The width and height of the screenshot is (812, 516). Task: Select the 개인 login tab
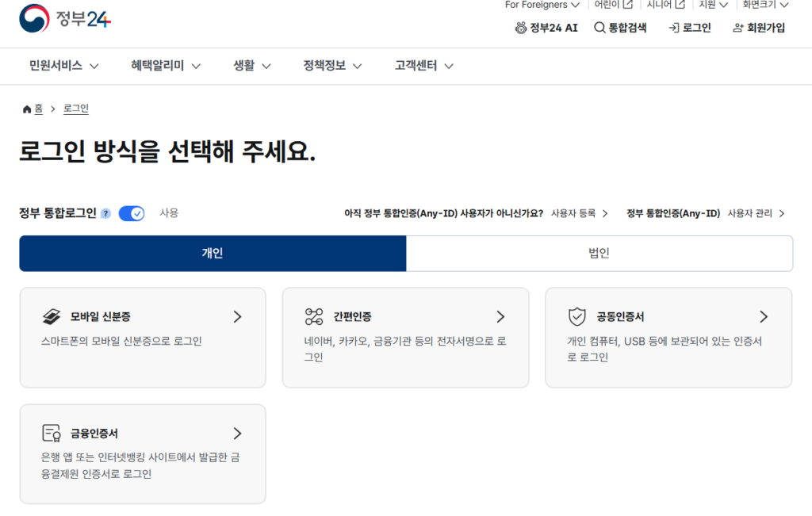[212, 253]
